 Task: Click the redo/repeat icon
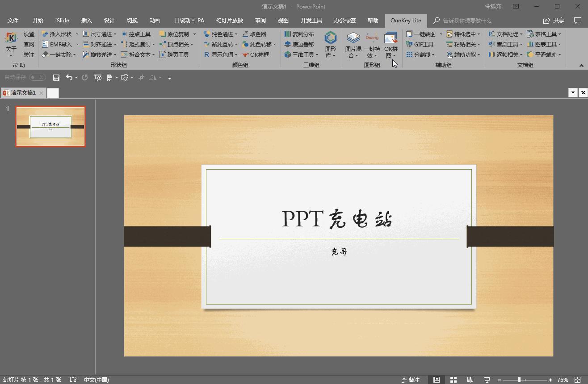(x=84, y=78)
